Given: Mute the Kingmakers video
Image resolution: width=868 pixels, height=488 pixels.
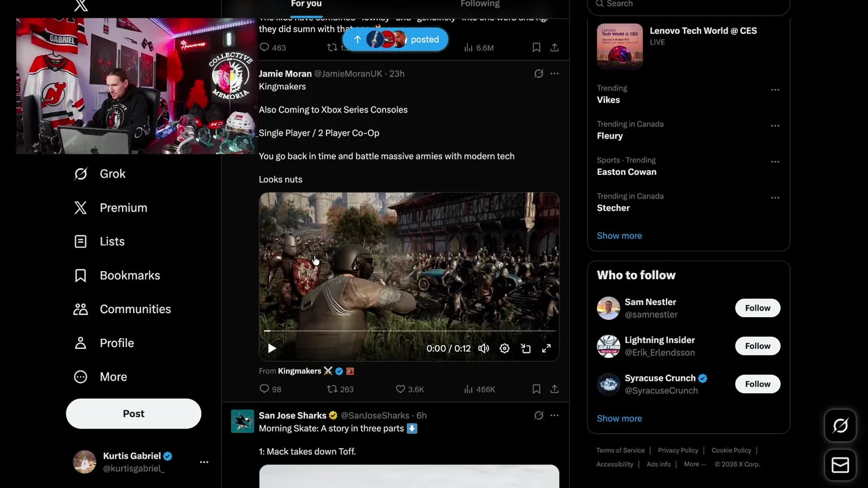Looking at the screenshot, I should pos(484,348).
